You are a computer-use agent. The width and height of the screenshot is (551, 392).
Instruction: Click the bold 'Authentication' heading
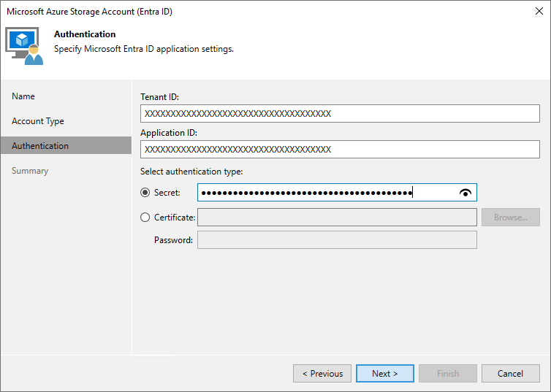pyautogui.click(x=85, y=34)
